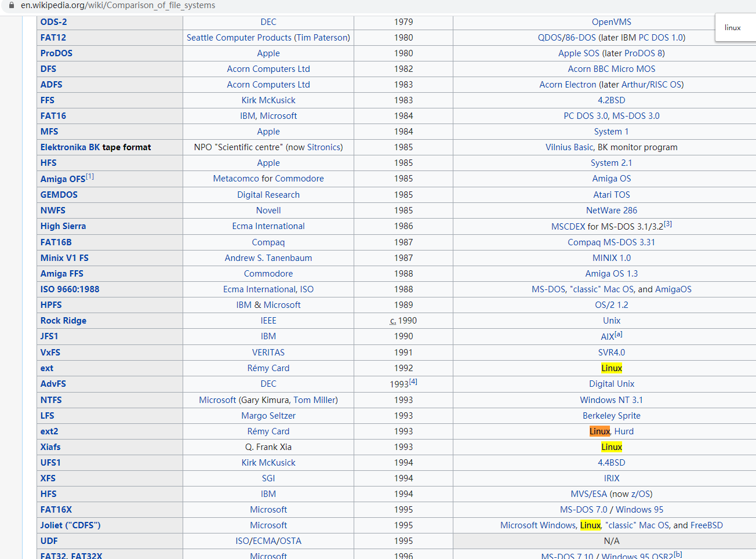756x559 pixels.
Task: Follow footnote [1] next to Amiga OFS
Action: [90, 176]
